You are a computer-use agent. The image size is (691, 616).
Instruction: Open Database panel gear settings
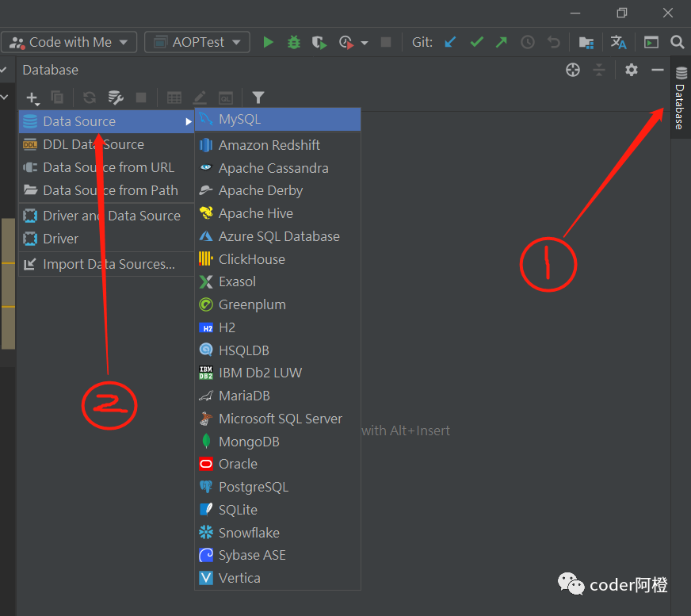coord(632,70)
